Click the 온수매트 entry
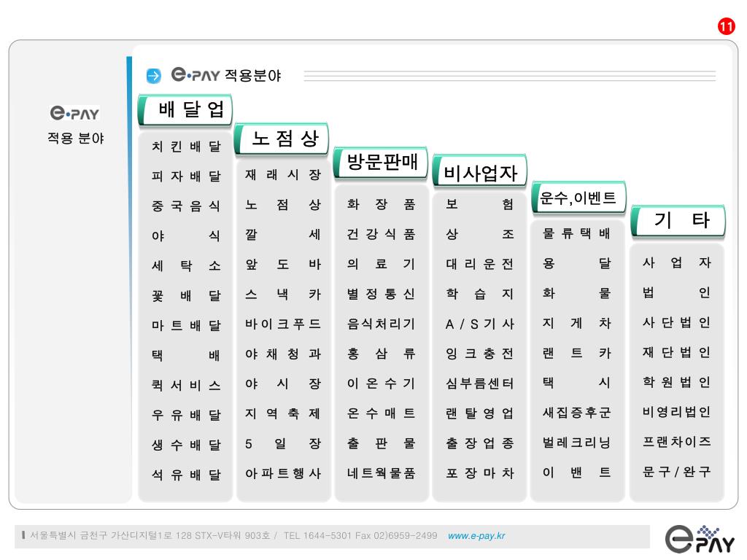The height and width of the screenshot is (560, 747). [x=381, y=413]
